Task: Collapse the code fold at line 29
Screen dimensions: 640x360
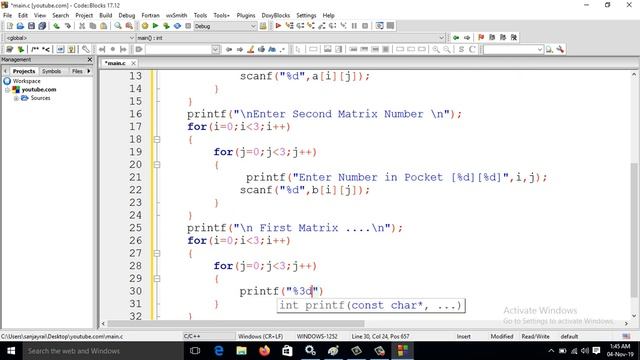Action: pyautogui.click(x=157, y=278)
